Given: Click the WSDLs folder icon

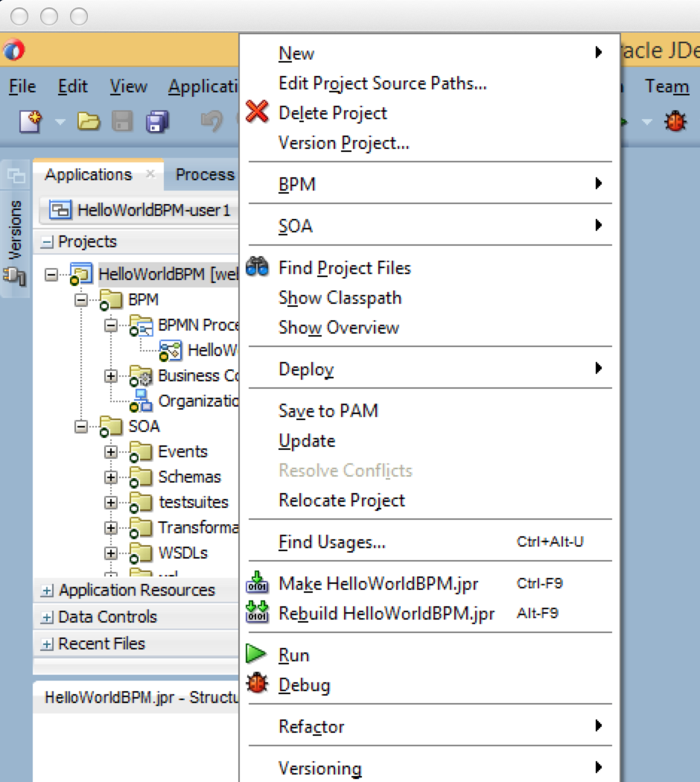Looking at the screenshot, I should point(141,553).
